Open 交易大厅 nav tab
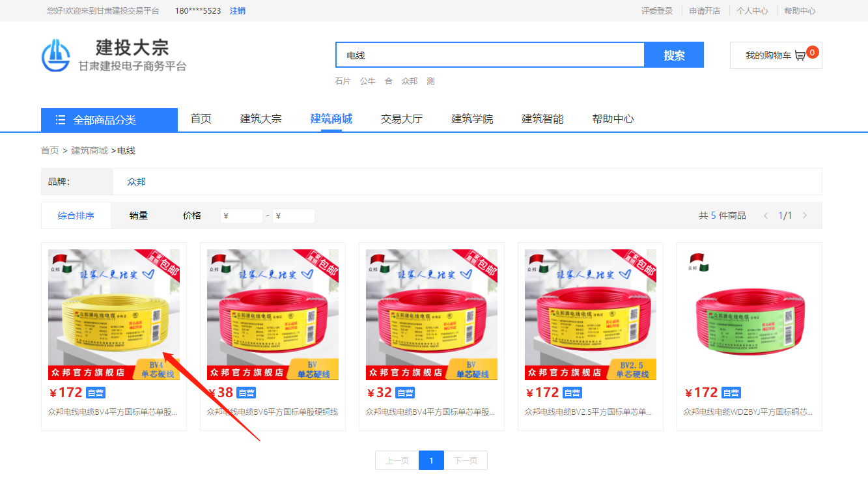Image resolution: width=868 pixels, height=500 pixels. click(402, 118)
